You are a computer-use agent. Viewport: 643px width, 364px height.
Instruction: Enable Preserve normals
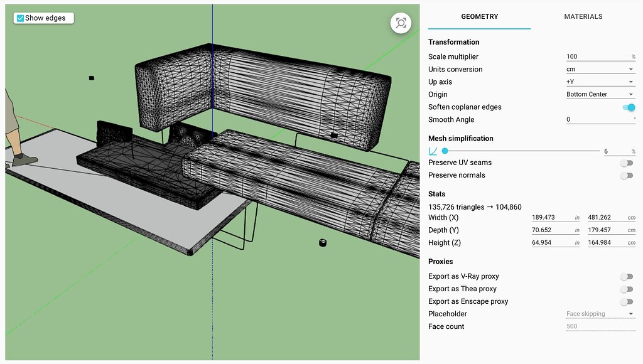(626, 175)
